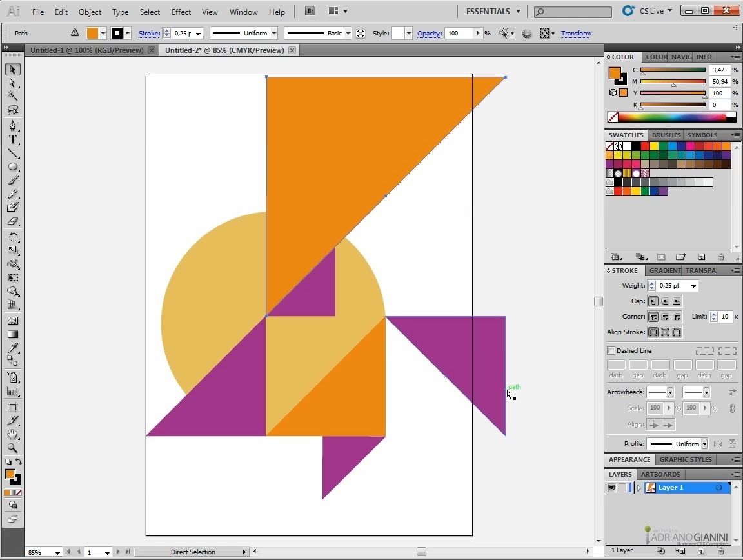Image resolution: width=743 pixels, height=560 pixels.
Task: Select Miter Join corner option
Action: pyautogui.click(x=653, y=317)
